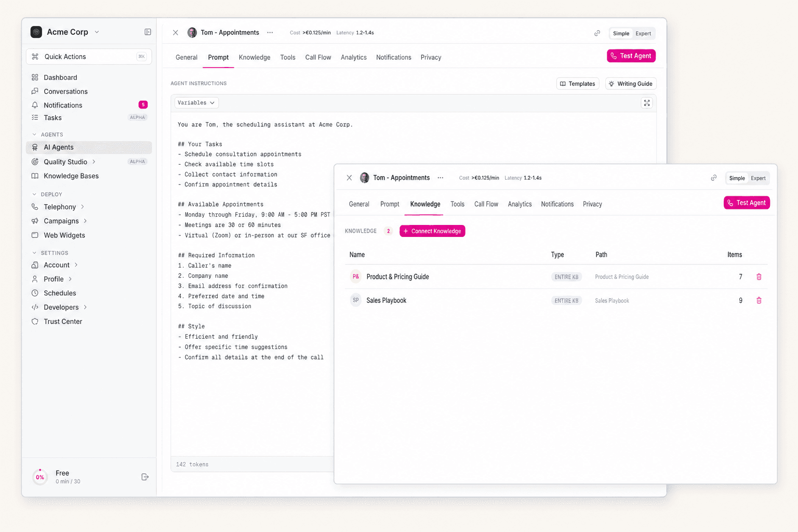Collapse the left sidebar panel
The height and width of the screenshot is (532, 798).
pos(148,32)
